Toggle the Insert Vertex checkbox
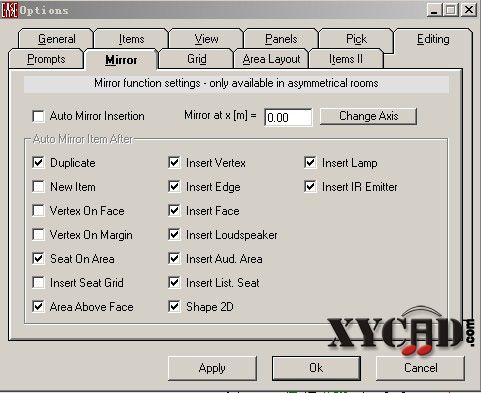Viewport: 481px width, 393px height. (x=174, y=163)
